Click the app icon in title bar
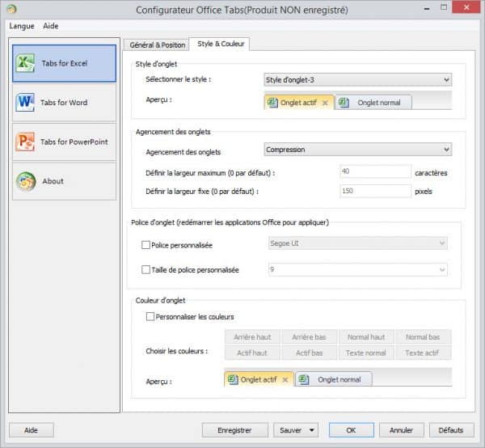 [x=11, y=9]
